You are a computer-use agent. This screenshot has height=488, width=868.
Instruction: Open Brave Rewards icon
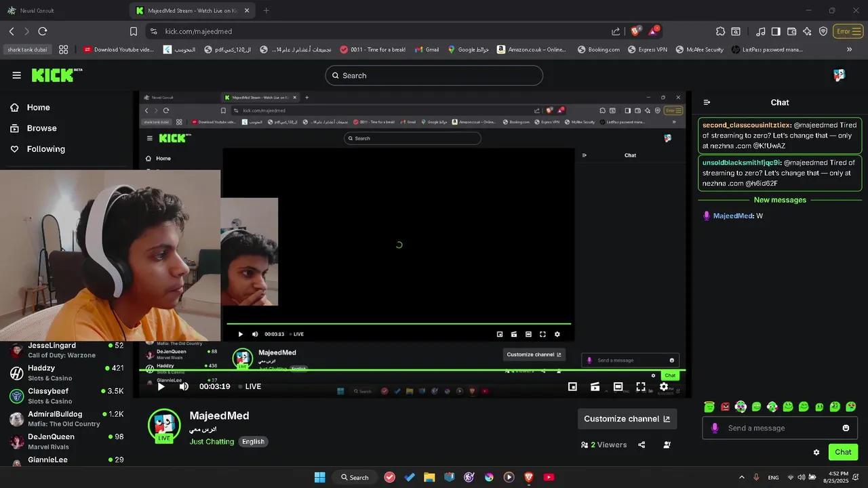(654, 31)
